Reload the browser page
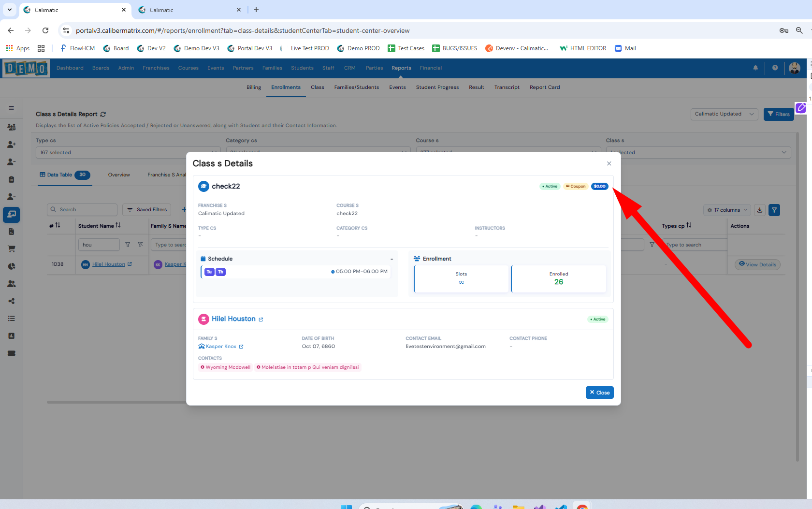Viewport: 812px width, 509px height. coord(45,30)
